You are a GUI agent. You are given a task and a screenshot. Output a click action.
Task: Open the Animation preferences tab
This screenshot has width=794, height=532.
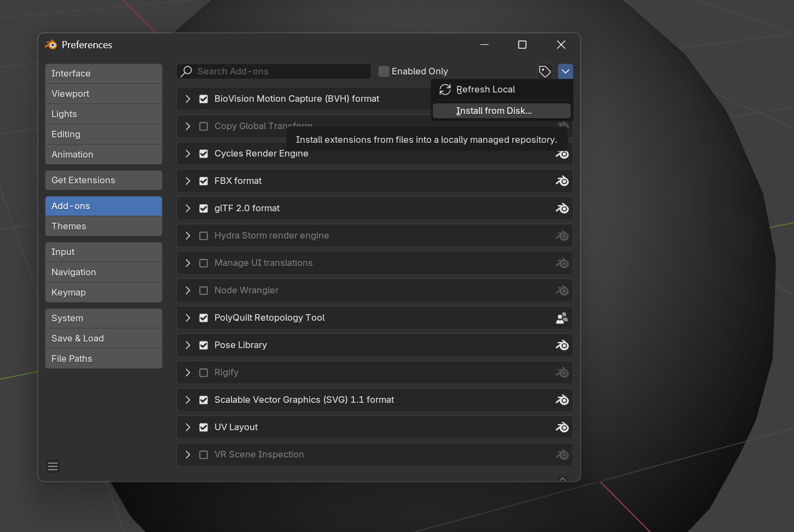tap(103, 154)
